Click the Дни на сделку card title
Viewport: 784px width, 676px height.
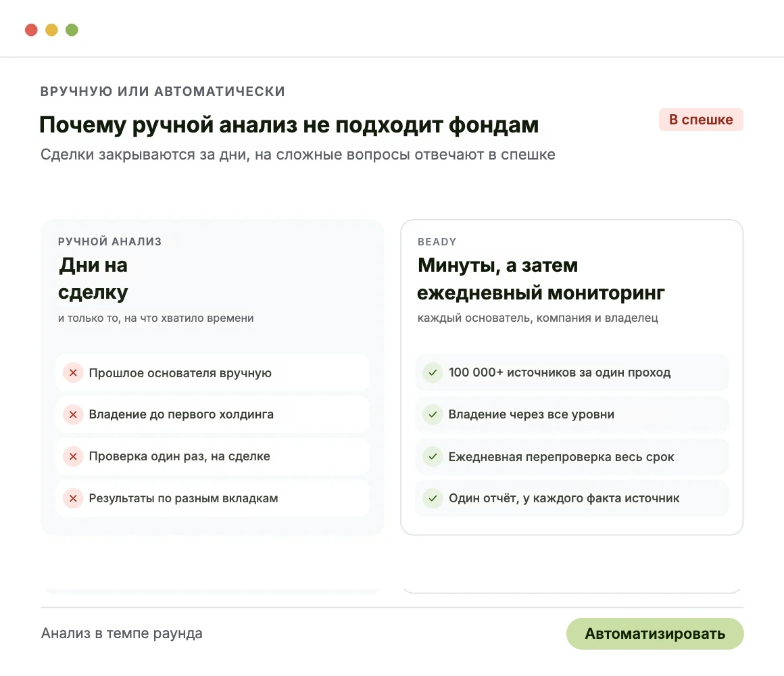93,279
